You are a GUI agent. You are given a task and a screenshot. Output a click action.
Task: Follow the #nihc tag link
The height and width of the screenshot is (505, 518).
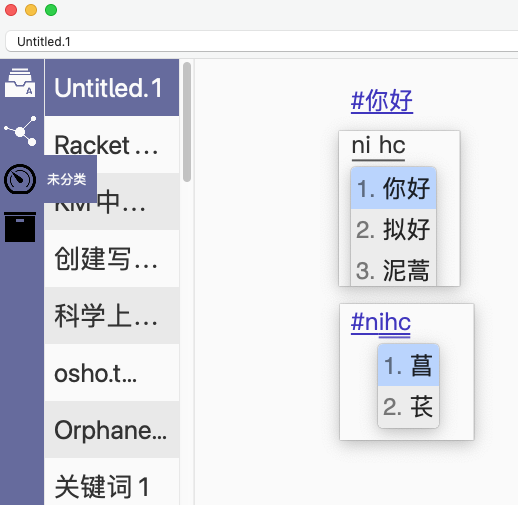click(381, 322)
